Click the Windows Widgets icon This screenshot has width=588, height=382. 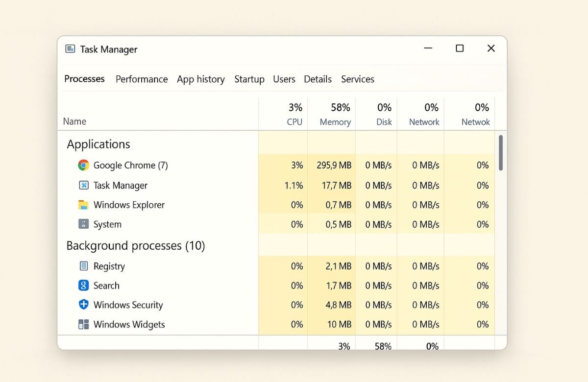tap(84, 324)
